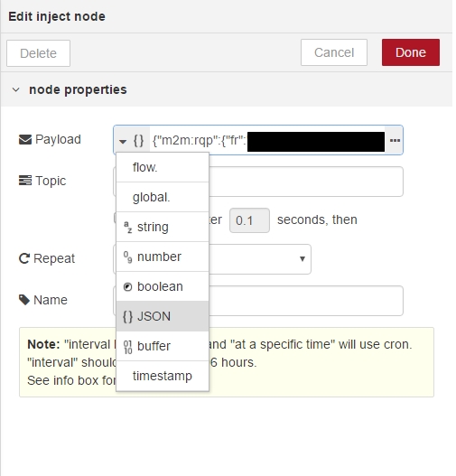Image resolution: width=456 pixels, height=476 pixels.
Task: Select the string type option
Action: pos(163,227)
